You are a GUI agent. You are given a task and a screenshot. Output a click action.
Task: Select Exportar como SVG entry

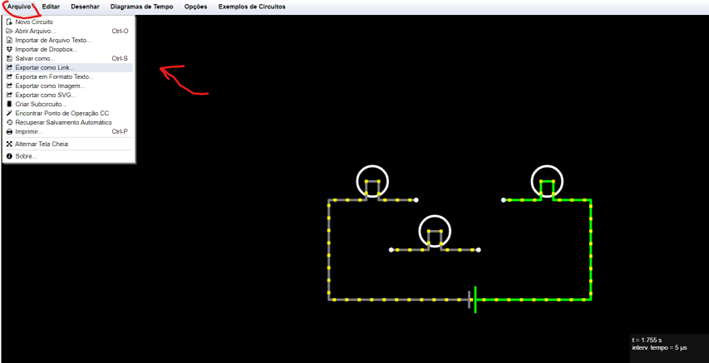click(68, 95)
